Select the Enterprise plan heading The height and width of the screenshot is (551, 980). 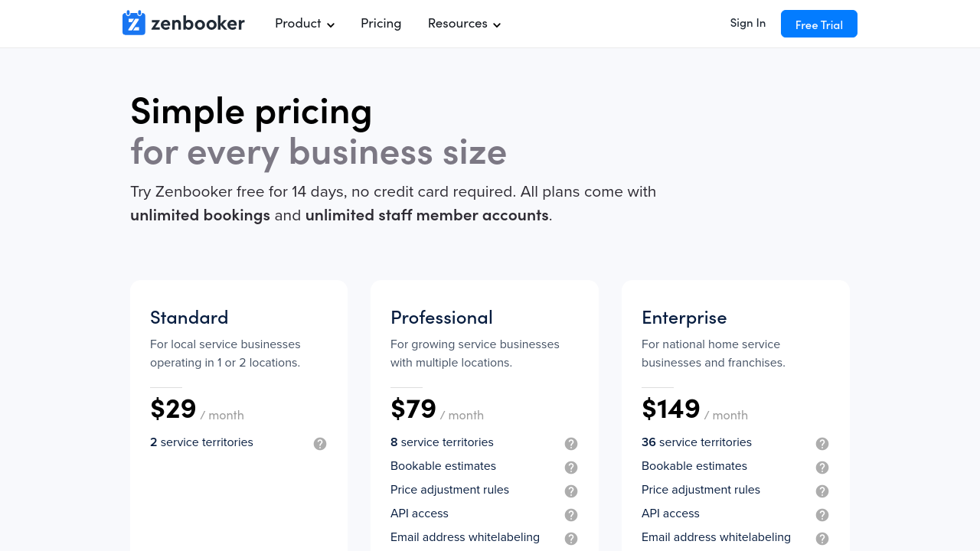coord(684,317)
